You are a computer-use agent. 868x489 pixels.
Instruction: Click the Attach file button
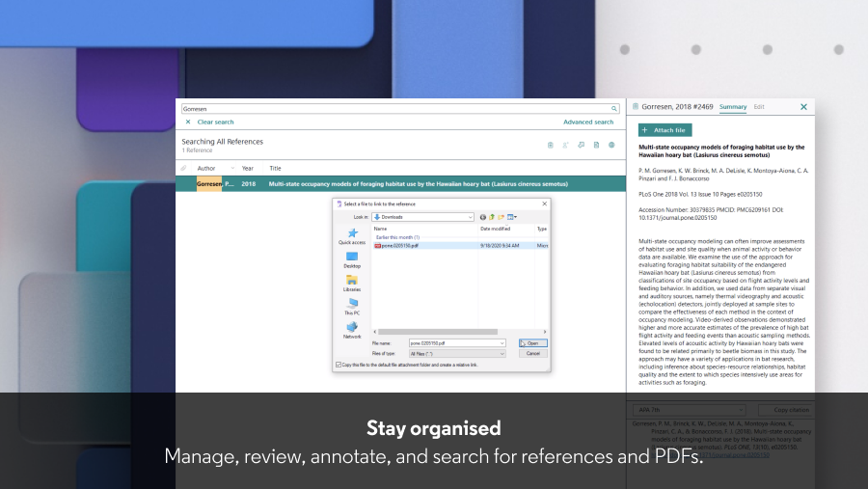[665, 130]
